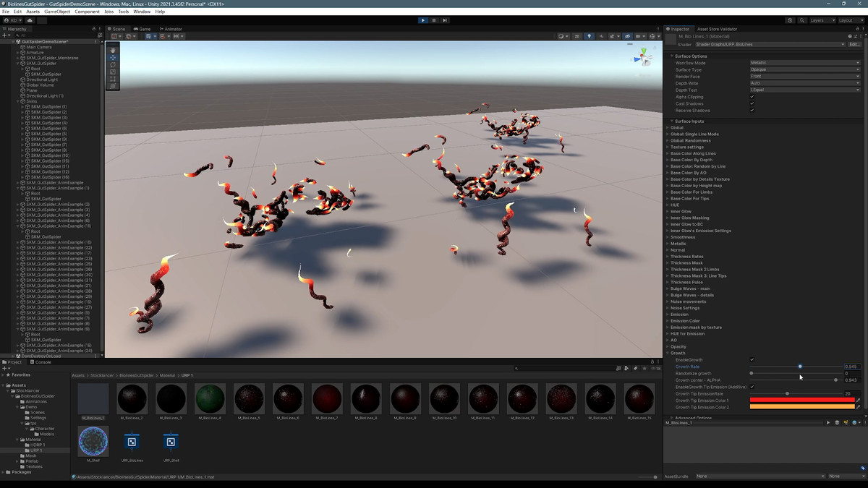
Task: Select the Rect tool in Scene toolbar
Action: tap(113, 79)
